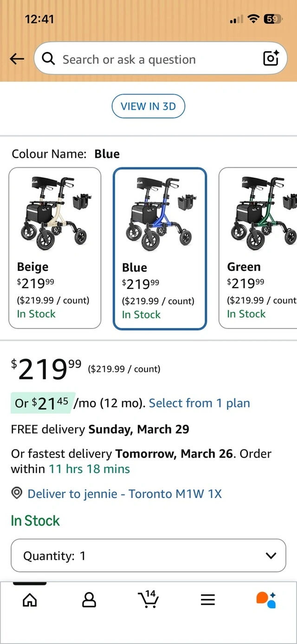Tap the delivery location pin icon

(x=17, y=493)
